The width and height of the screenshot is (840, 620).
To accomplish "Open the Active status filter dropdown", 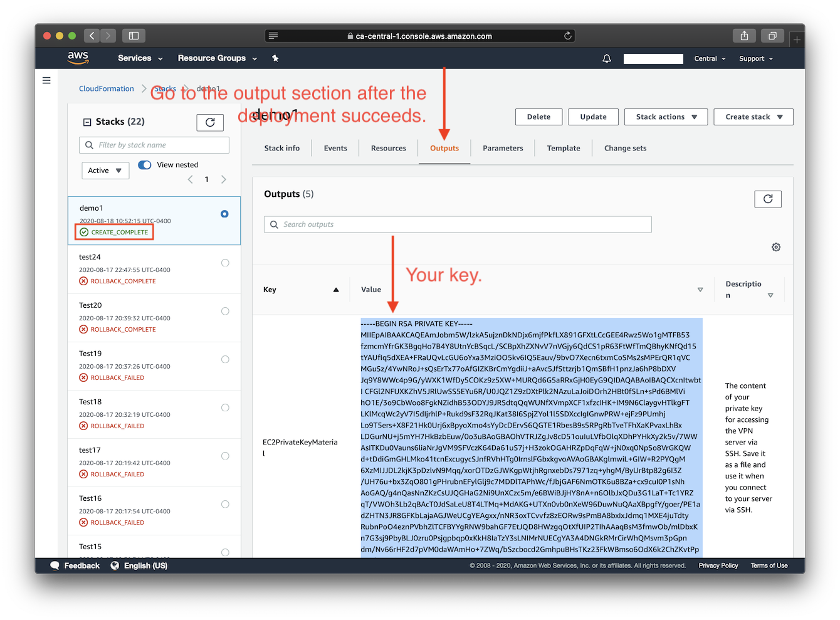I will click(x=105, y=171).
